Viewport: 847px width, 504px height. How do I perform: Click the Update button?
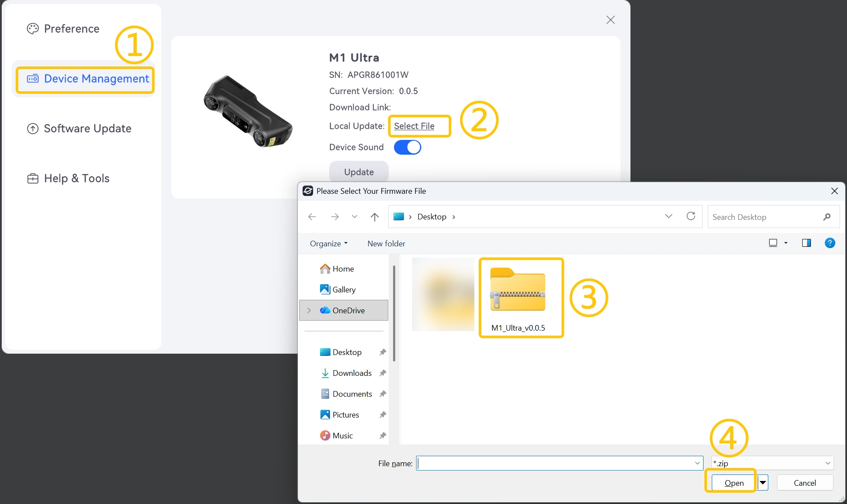[x=359, y=172]
